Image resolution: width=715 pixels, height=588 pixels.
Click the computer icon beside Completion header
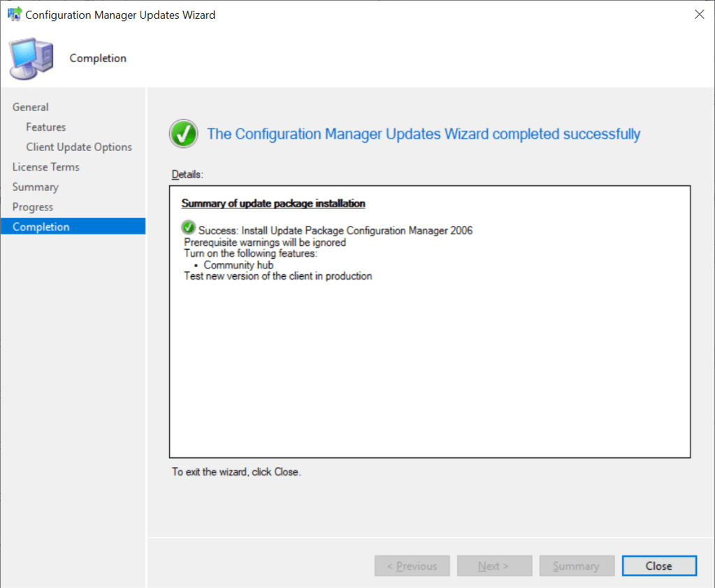31,59
